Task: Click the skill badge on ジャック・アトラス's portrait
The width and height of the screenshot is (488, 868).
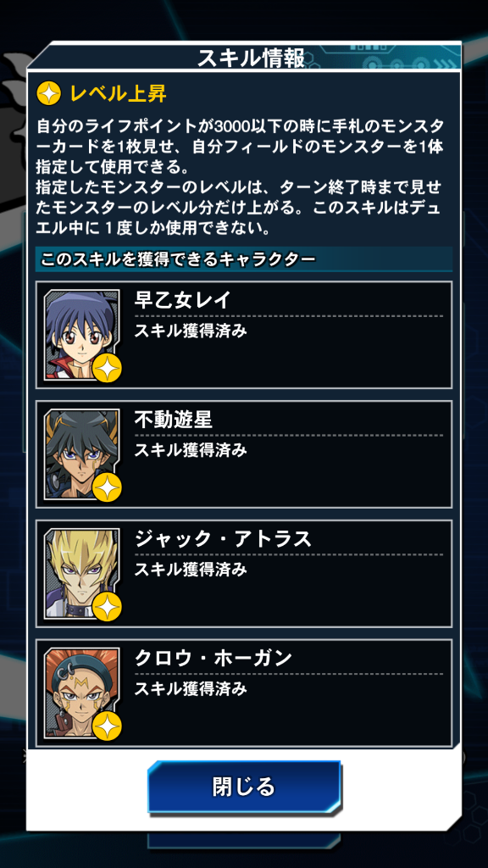Action: [x=108, y=607]
